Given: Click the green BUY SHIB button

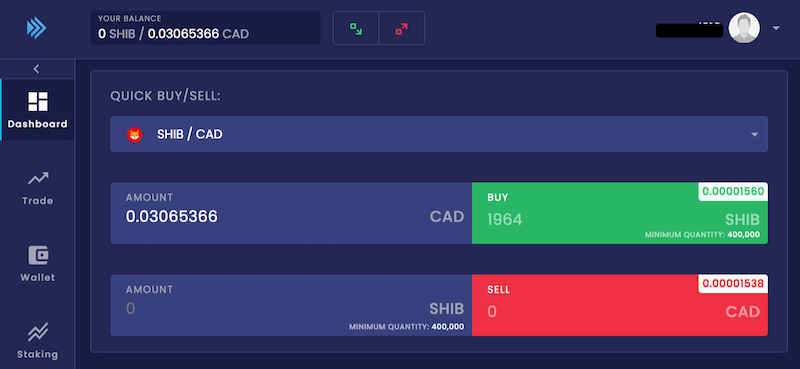Looking at the screenshot, I should 620,213.
